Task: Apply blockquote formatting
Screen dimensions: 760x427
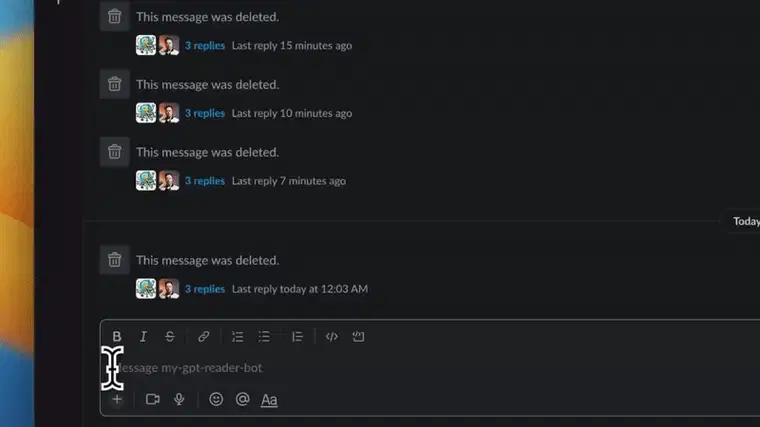Action: pyautogui.click(x=297, y=336)
